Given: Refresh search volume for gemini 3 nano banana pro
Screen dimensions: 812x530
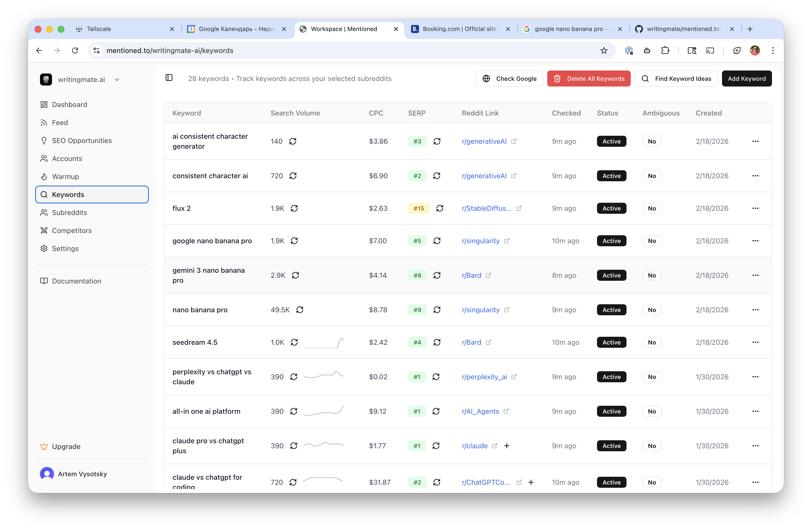Looking at the screenshot, I should click(295, 275).
